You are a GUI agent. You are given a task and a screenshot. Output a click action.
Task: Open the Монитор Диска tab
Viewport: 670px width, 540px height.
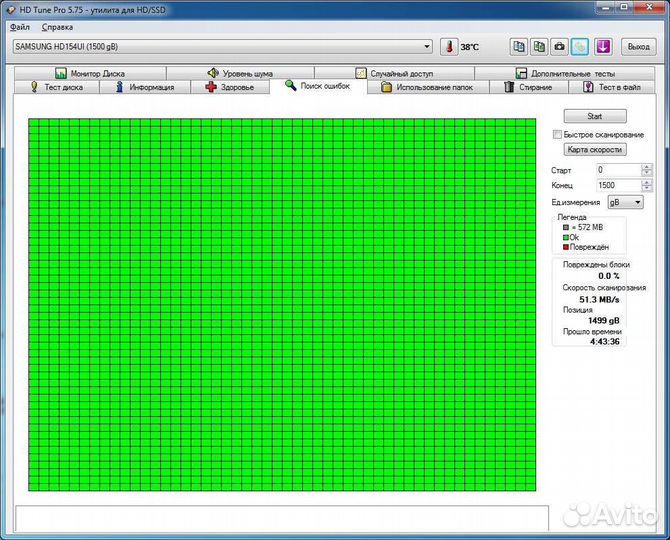90,73
